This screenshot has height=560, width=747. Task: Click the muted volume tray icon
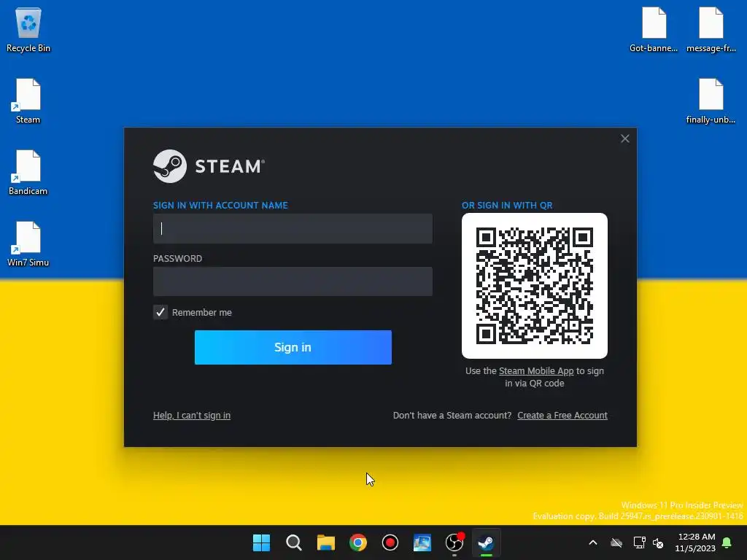coord(659,542)
